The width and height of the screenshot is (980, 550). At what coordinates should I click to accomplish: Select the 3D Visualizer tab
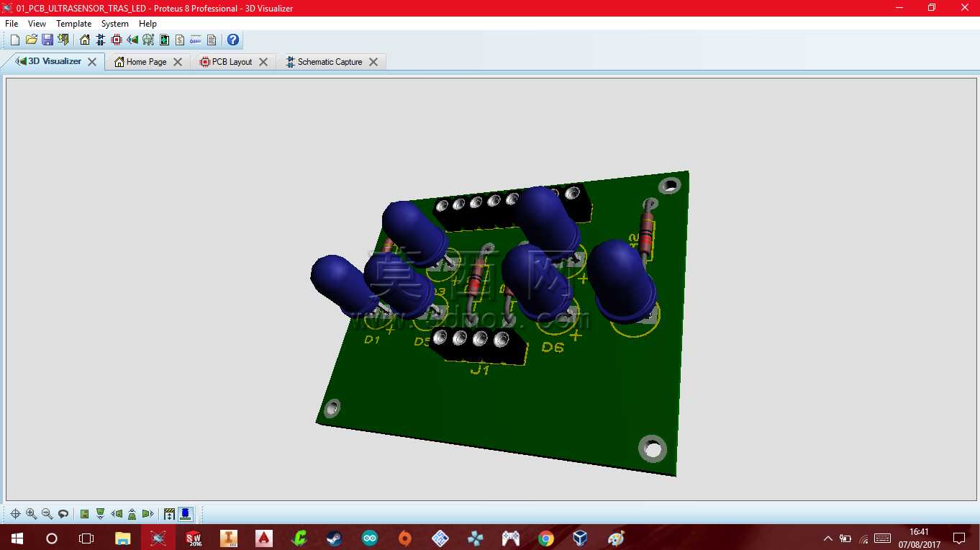pos(55,61)
